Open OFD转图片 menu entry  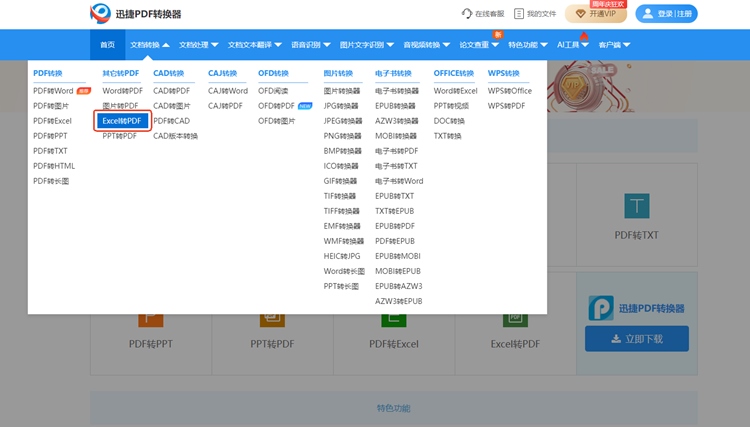tap(276, 121)
